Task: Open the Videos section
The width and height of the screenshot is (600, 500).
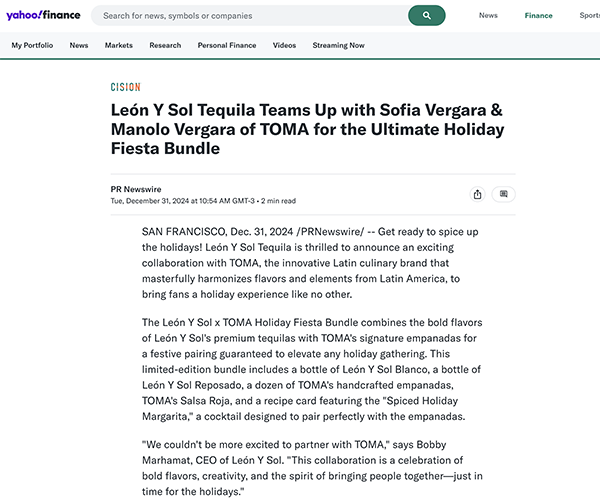Action: pyautogui.click(x=284, y=45)
